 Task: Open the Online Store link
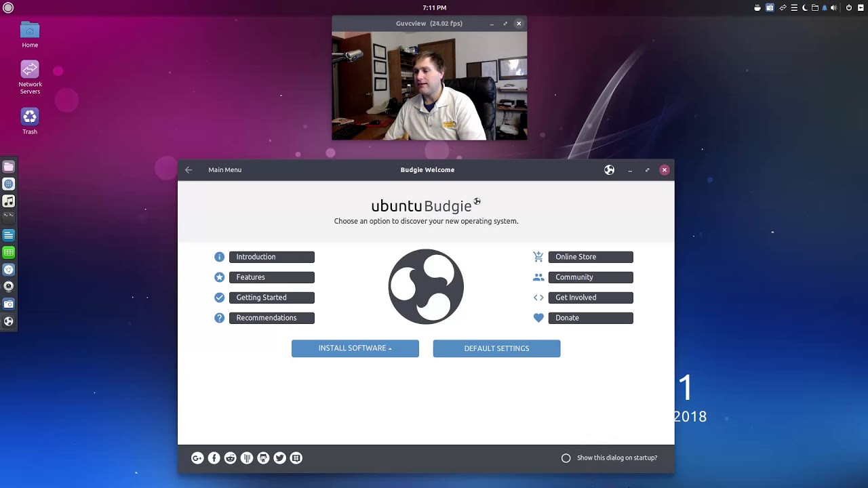click(591, 257)
